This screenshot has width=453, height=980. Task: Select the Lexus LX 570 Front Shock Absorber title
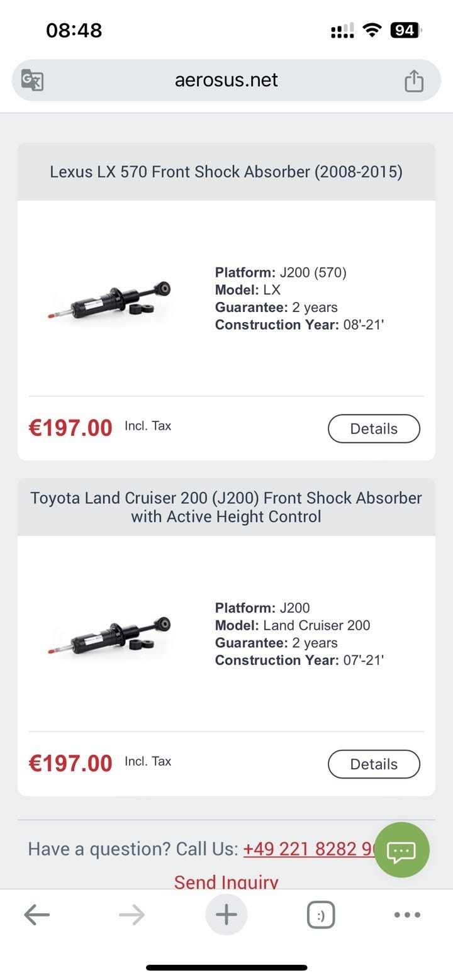[226, 172]
